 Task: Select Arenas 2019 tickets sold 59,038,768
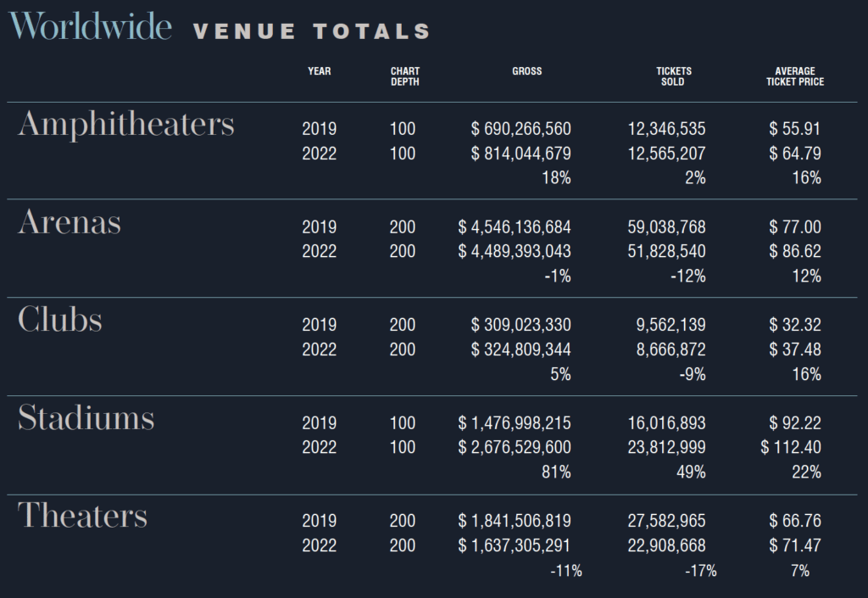point(666,227)
